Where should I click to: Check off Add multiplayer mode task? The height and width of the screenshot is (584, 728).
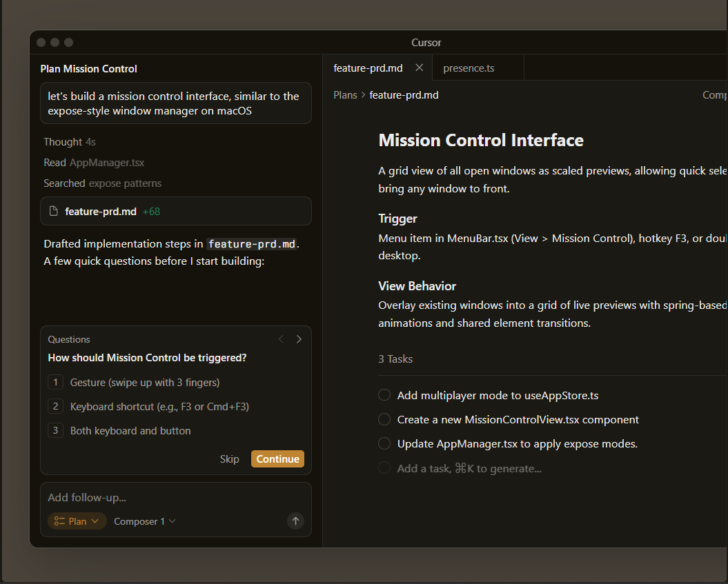384,395
